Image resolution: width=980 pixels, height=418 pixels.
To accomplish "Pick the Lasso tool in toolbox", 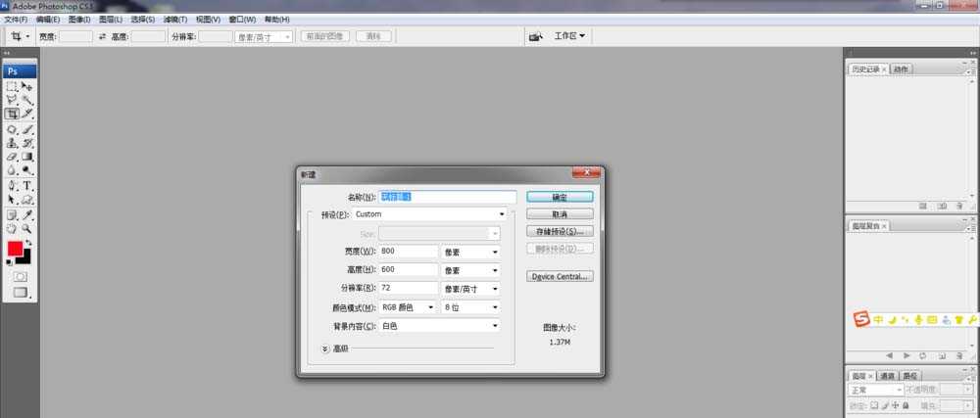I will click(12, 100).
